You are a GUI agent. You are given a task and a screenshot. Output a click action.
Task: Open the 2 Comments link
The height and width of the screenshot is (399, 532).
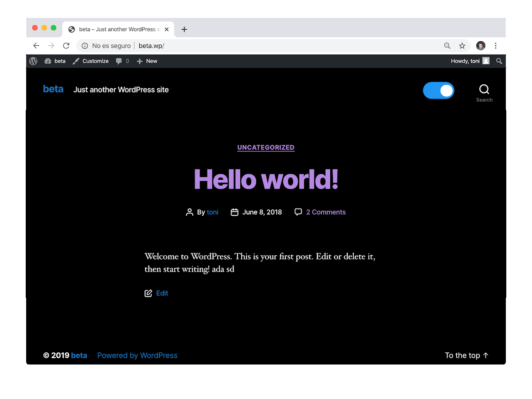click(326, 212)
